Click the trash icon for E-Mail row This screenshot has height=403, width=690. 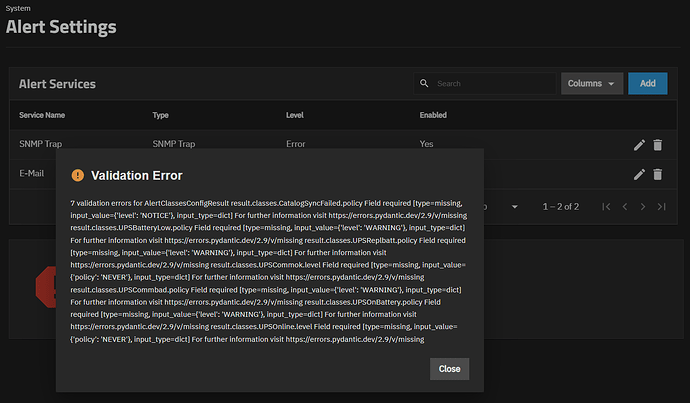pyautogui.click(x=658, y=174)
